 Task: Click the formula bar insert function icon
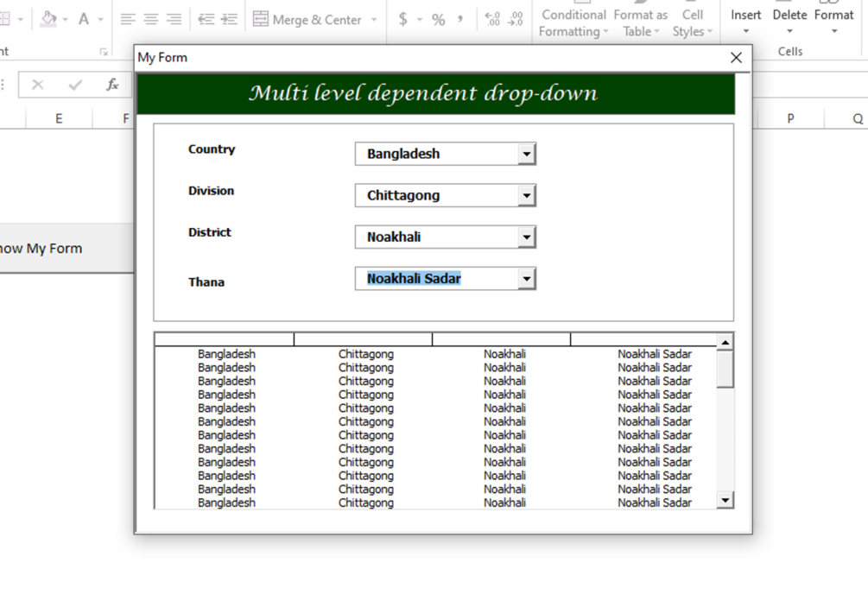coord(112,85)
